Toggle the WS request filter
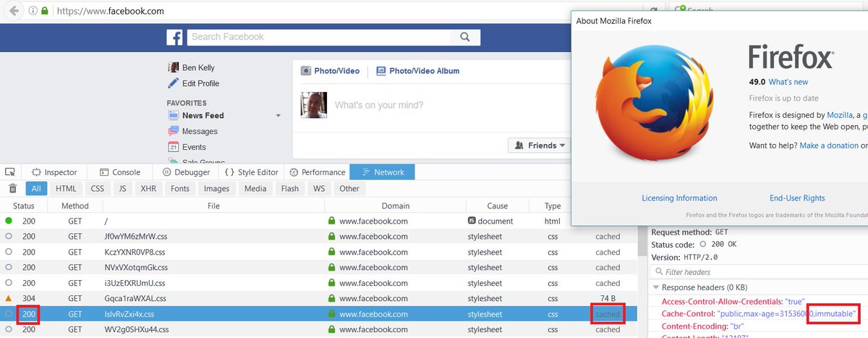This screenshot has width=868, height=338. tap(318, 188)
